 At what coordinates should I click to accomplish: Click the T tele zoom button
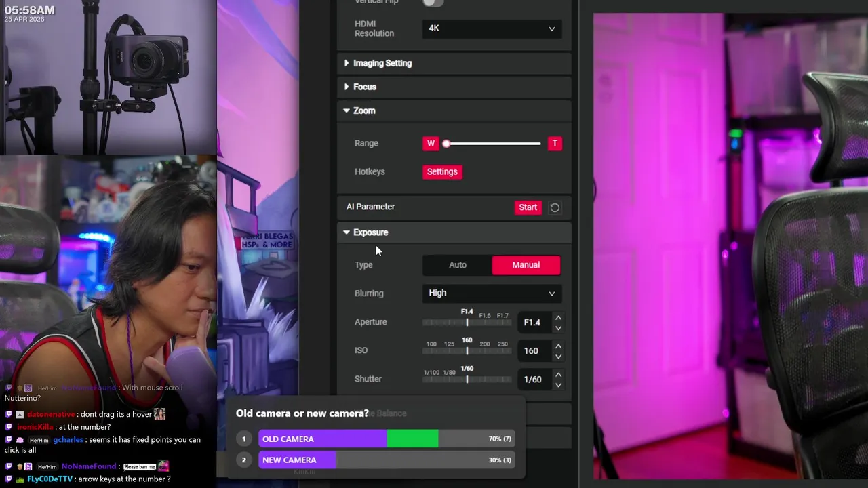555,144
